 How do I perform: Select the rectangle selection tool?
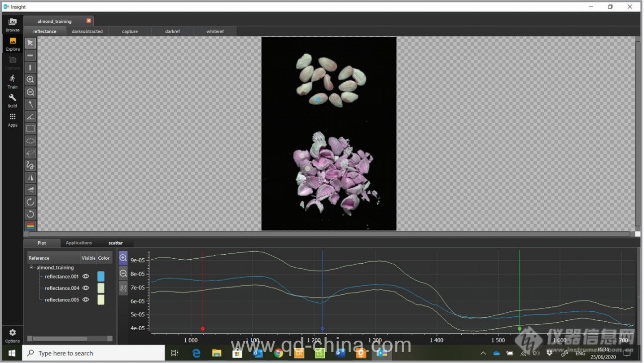tap(30, 129)
